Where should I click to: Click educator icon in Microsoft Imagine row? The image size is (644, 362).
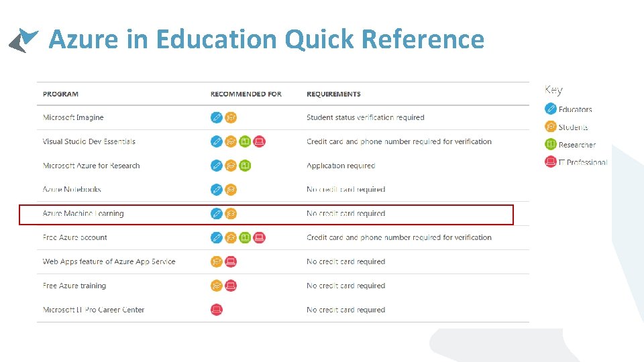217,117
